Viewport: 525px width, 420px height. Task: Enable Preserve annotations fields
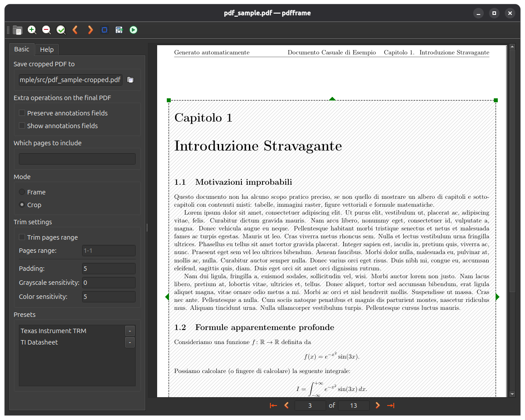pos(22,113)
